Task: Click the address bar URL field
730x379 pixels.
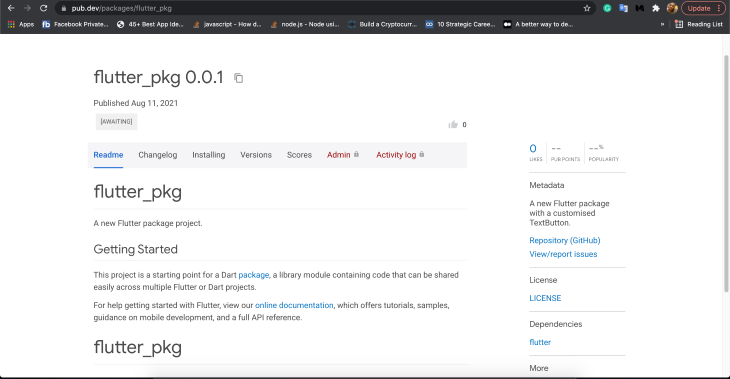Action: 321,8
